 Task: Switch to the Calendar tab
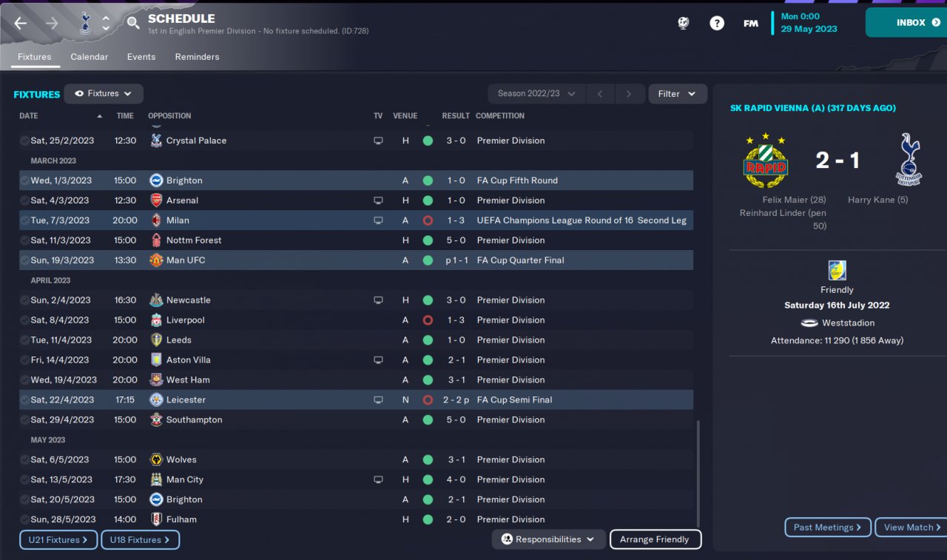[90, 57]
